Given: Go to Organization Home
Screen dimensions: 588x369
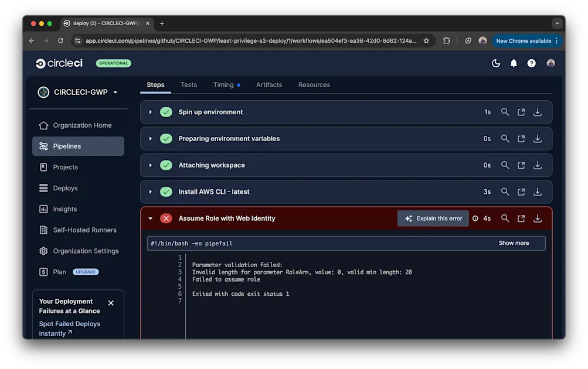Looking at the screenshot, I should (78, 125).
